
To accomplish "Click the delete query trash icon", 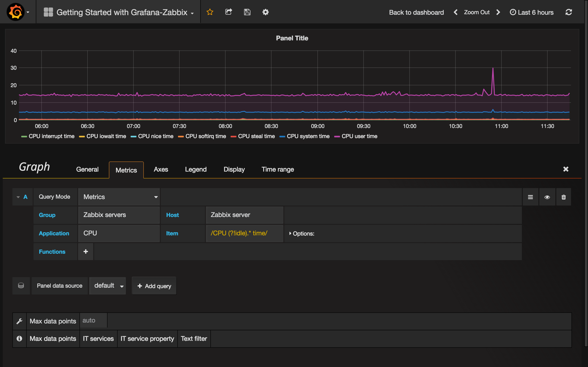I will coord(563,197).
